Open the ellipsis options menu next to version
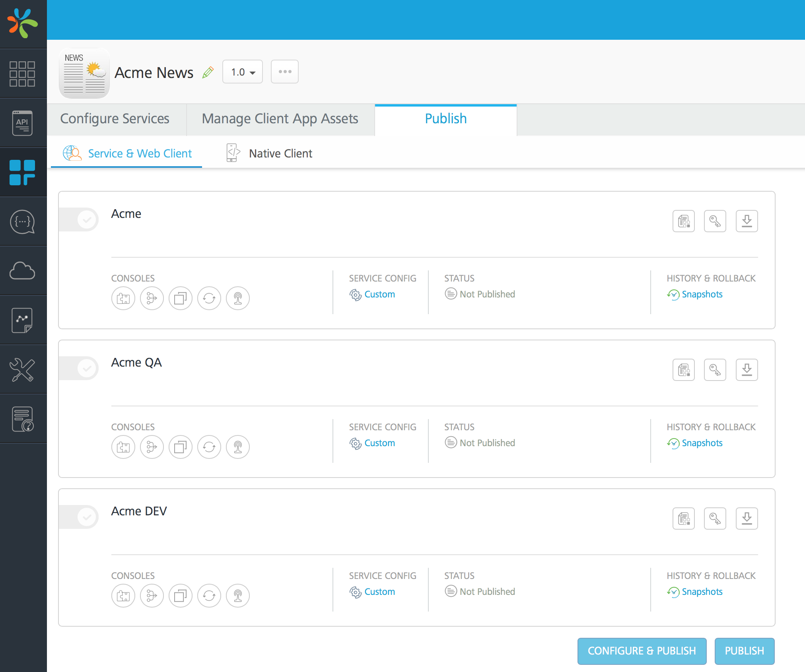This screenshot has width=805, height=672. click(x=284, y=72)
